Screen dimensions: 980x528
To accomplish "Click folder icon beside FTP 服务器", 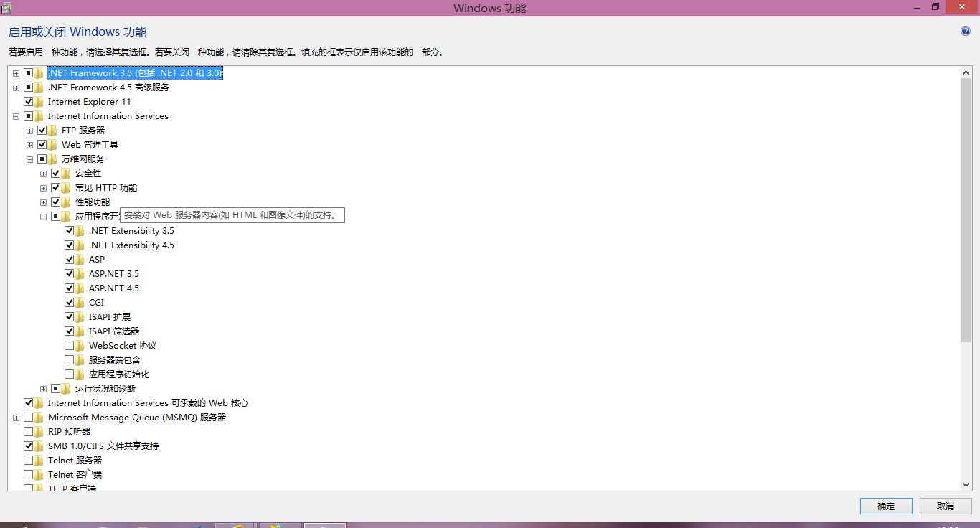I will point(52,130).
